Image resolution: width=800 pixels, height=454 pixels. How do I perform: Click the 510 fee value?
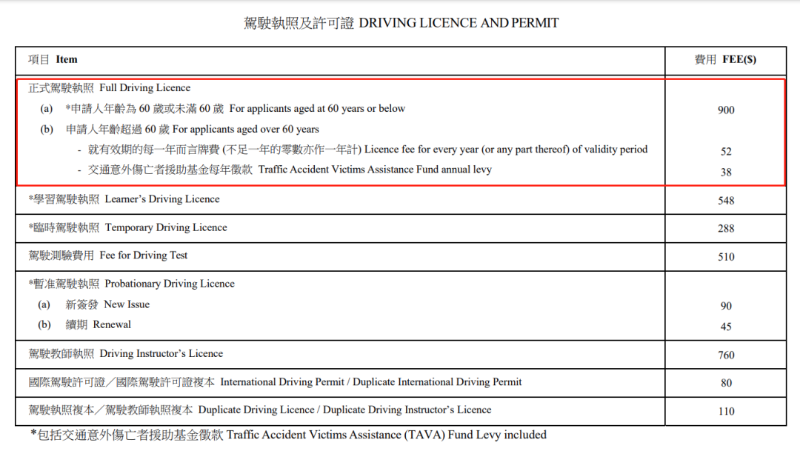(x=725, y=257)
